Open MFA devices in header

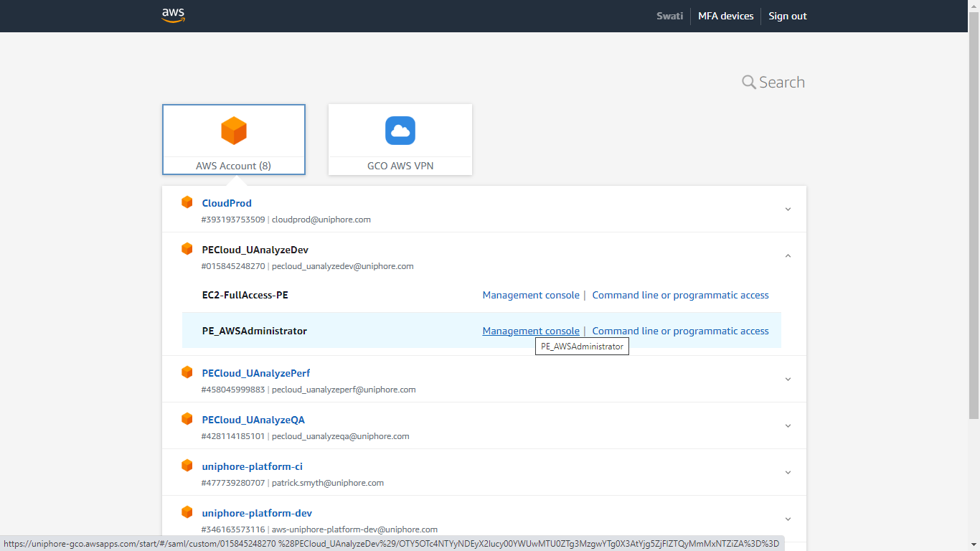click(726, 16)
